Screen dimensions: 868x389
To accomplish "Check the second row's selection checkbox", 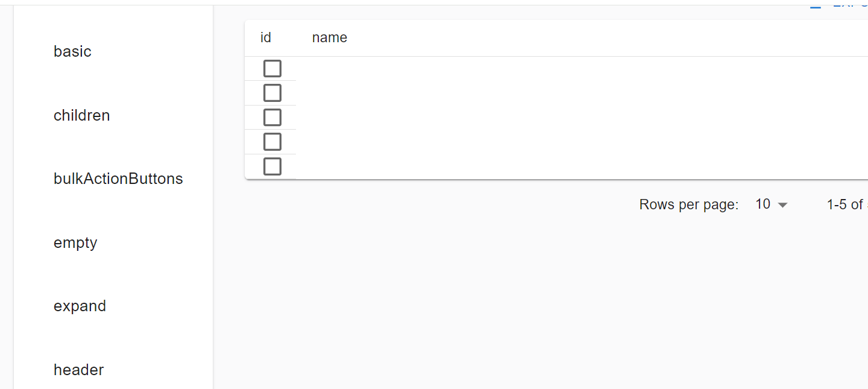I will (272, 93).
